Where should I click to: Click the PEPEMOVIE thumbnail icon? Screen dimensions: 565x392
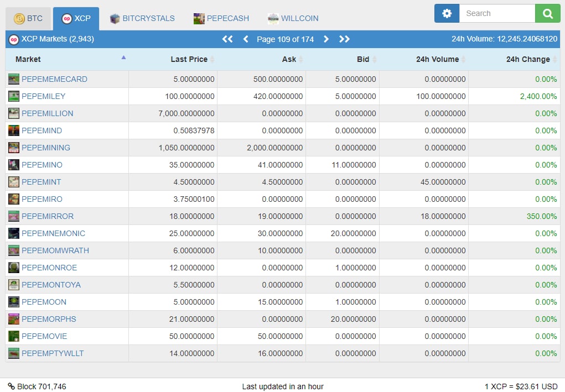click(x=14, y=336)
